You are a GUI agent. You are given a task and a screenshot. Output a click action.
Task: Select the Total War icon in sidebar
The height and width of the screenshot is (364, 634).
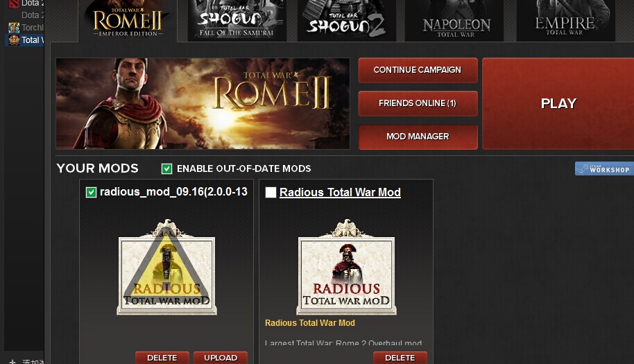(x=14, y=40)
